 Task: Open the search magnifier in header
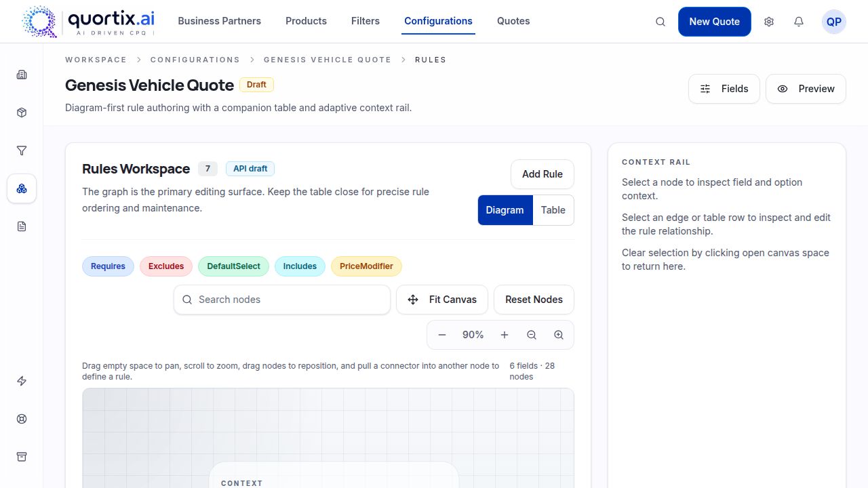coord(660,22)
